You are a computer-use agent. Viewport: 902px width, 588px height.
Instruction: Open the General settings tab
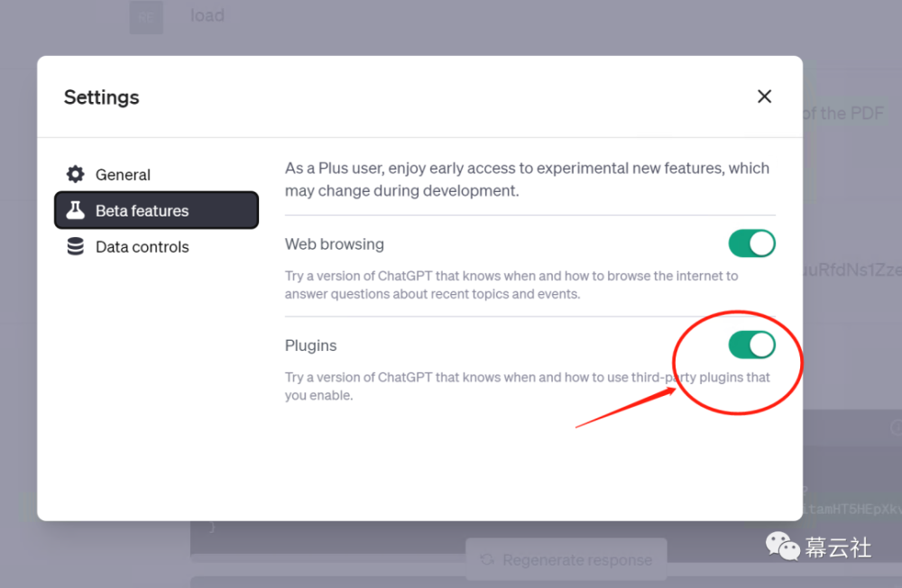pyautogui.click(x=123, y=175)
